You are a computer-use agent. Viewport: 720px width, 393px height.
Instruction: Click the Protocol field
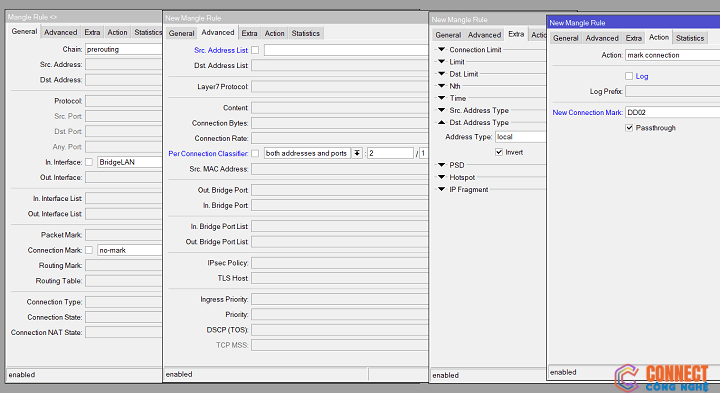pos(124,101)
